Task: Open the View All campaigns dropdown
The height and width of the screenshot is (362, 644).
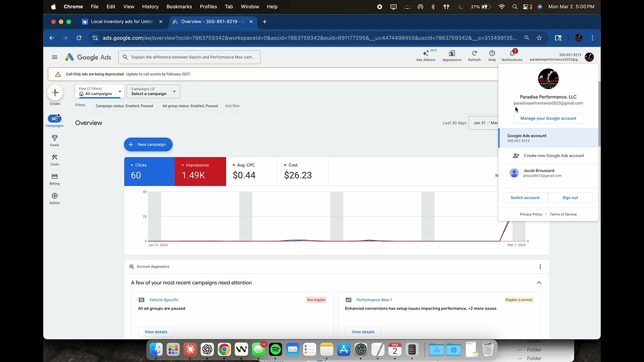Action: coord(100,92)
